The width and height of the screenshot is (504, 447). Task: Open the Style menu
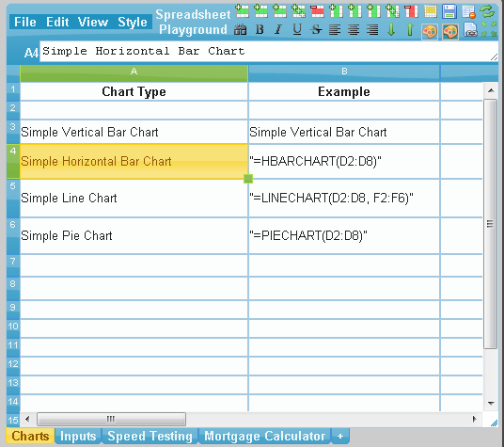coord(133,22)
